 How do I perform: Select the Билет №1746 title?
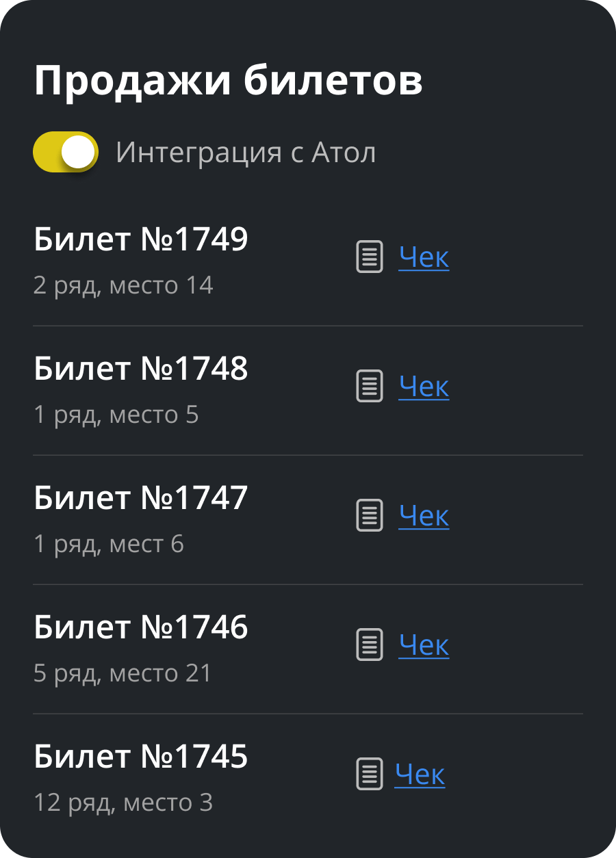[141, 627]
